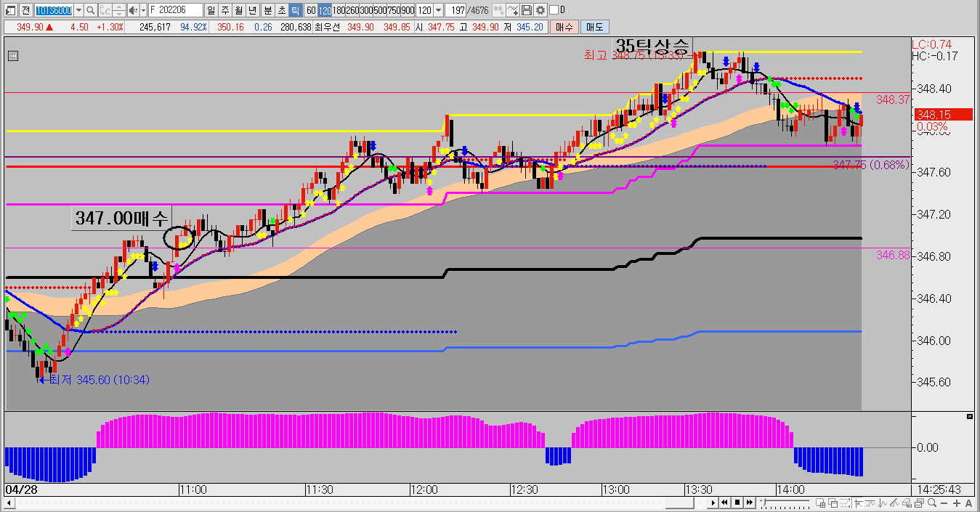
Task: Rewind the chart replay
Action: click(x=725, y=503)
